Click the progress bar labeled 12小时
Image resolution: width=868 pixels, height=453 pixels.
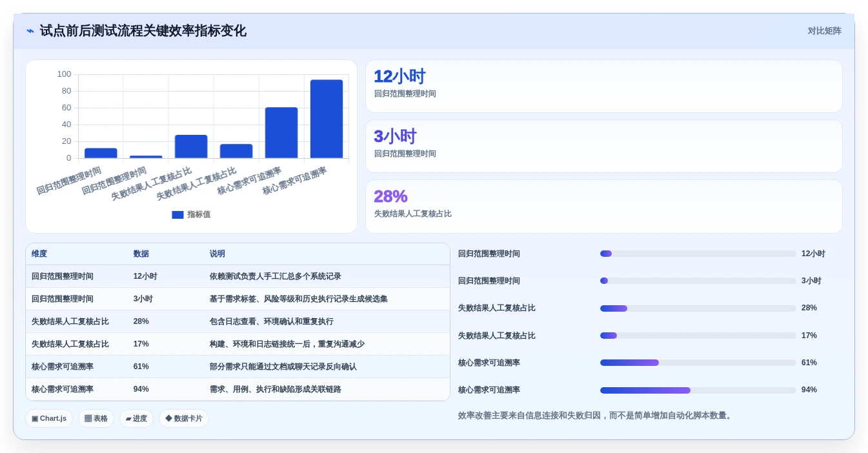pos(698,254)
